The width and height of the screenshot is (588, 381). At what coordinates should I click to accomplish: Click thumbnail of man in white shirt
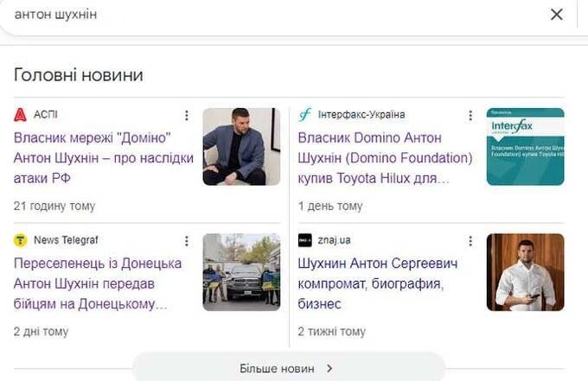coord(525,272)
